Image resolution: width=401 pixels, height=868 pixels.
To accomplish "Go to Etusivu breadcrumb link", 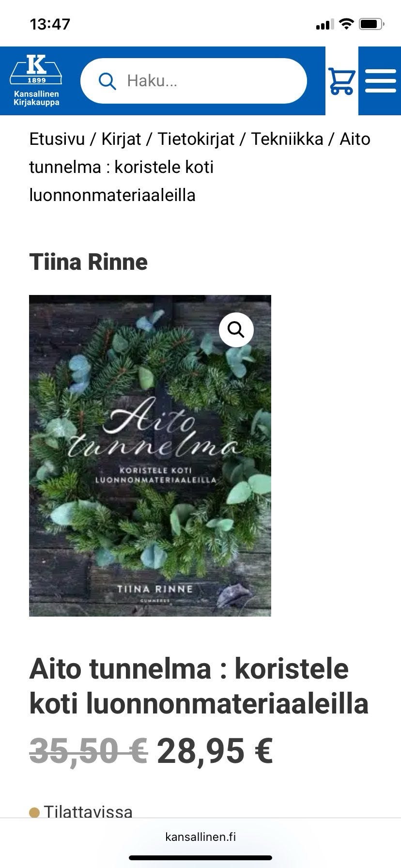I will [57, 139].
